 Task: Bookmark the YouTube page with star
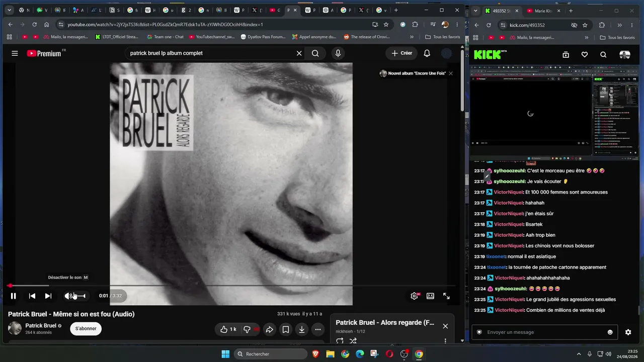tap(386, 25)
